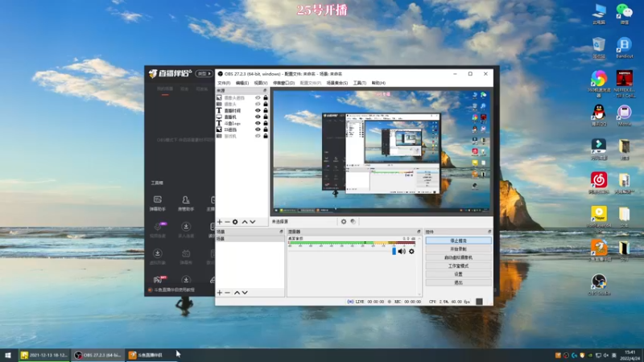Image resolution: width=644 pixels, height=362 pixels.
Task: Move source down with arrow icon
Action: [x=253, y=222]
